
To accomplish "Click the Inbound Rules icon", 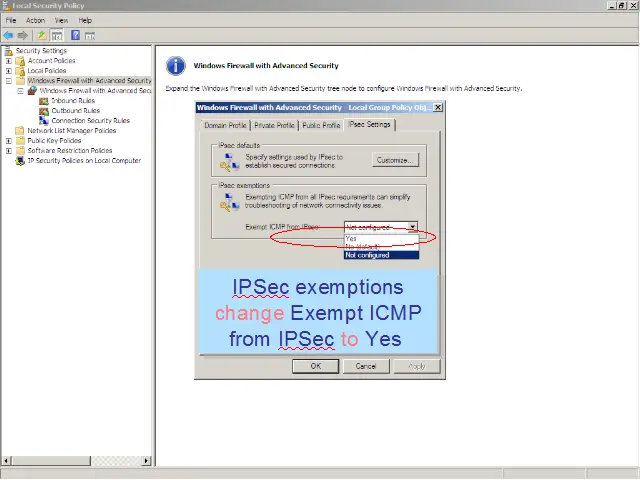I will [x=44, y=101].
